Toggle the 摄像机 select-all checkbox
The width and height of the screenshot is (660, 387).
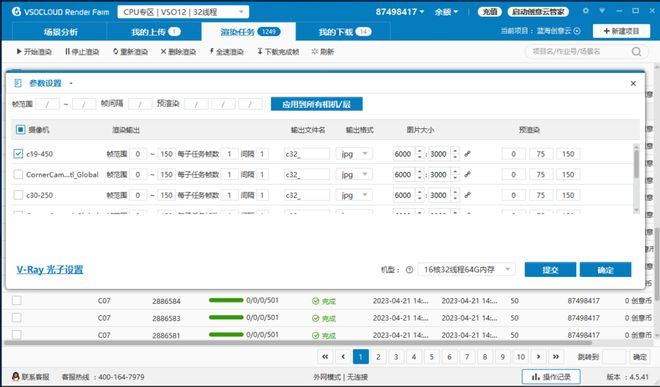20,129
